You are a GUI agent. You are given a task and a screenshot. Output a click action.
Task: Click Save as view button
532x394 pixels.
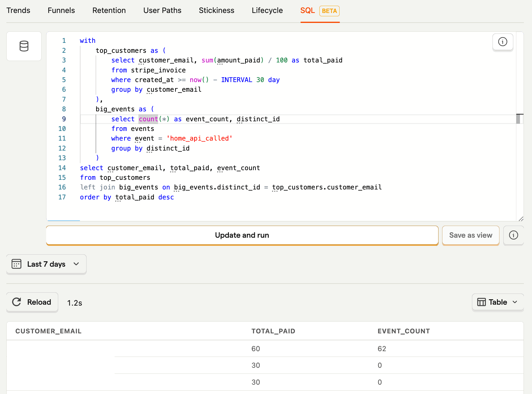coord(470,235)
